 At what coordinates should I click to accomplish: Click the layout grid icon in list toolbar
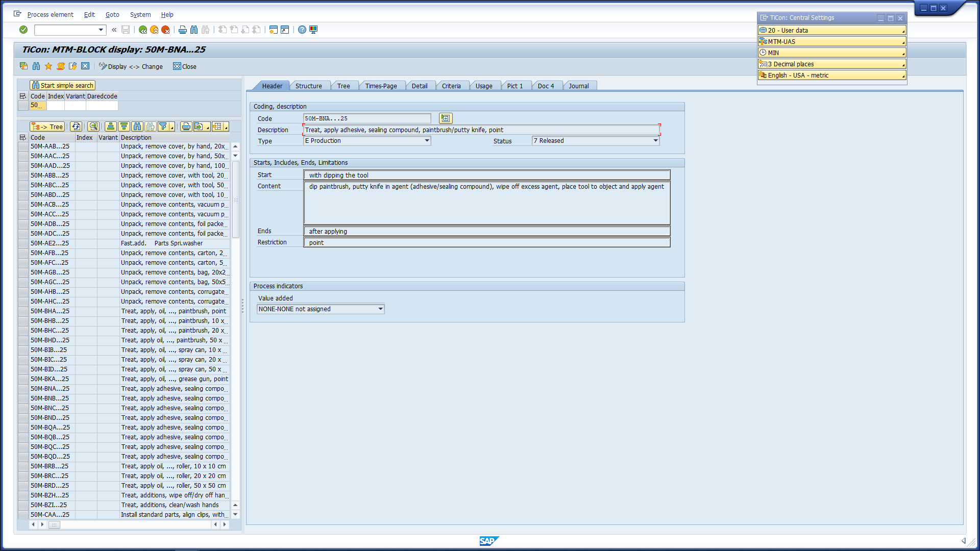point(218,127)
